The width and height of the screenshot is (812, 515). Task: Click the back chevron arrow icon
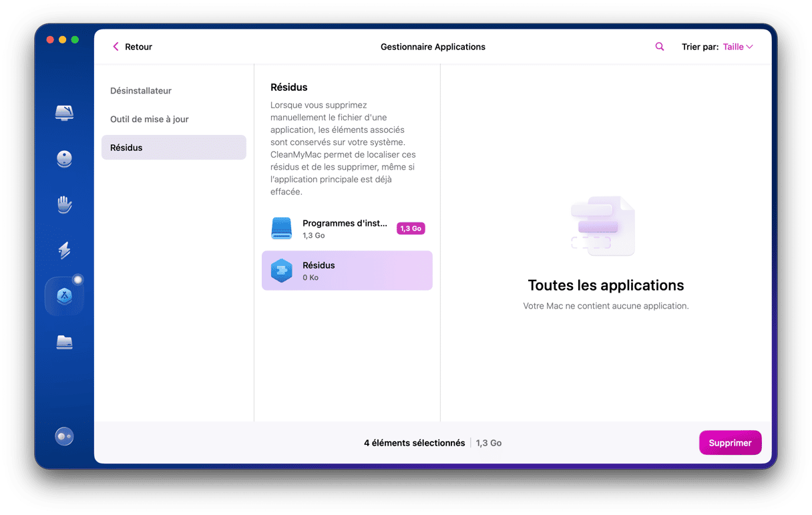116,47
